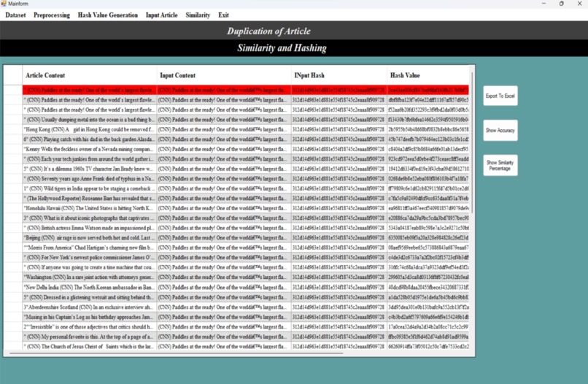Close the Mainform window
Screen dimensions: 588x384
[x=579, y=4]
